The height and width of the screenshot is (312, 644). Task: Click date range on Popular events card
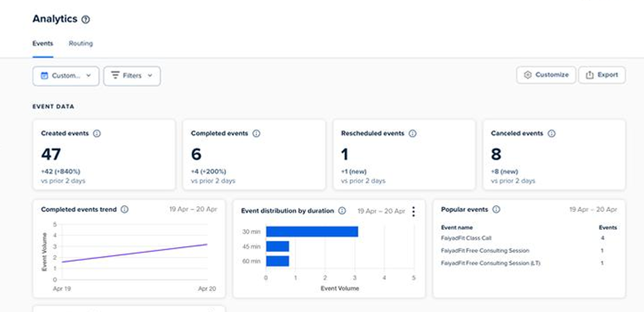(x=593, y=209)
